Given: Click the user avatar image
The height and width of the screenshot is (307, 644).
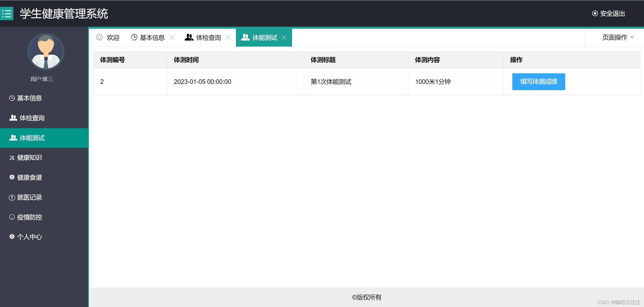Looking at the screenshot, I should pyautogui.click(x=46, y=52).
